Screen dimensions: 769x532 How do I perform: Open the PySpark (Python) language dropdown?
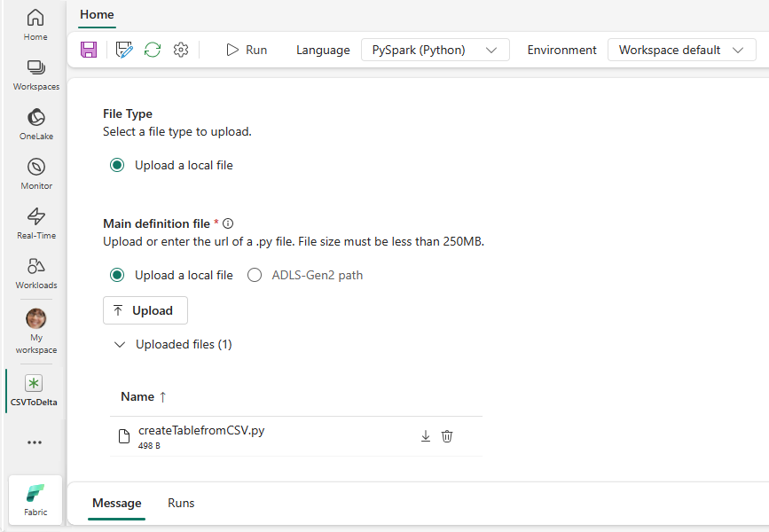(435, 50)
